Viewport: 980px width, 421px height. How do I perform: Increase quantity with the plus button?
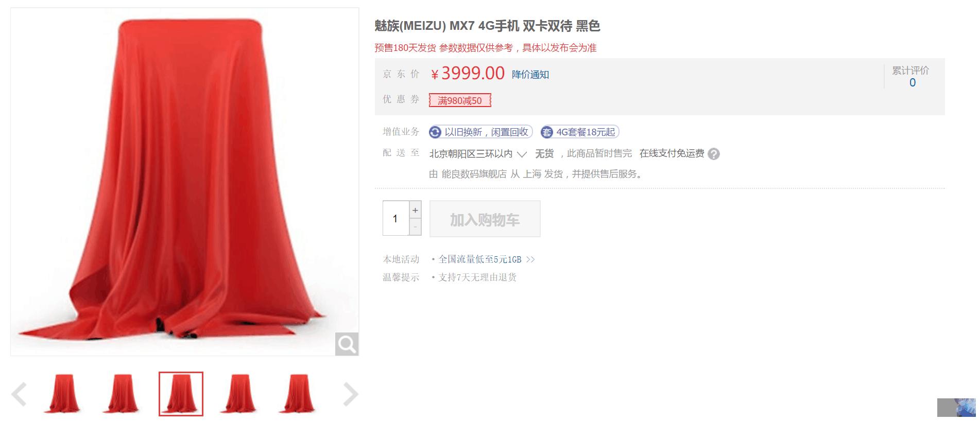(x=415, y=210)
